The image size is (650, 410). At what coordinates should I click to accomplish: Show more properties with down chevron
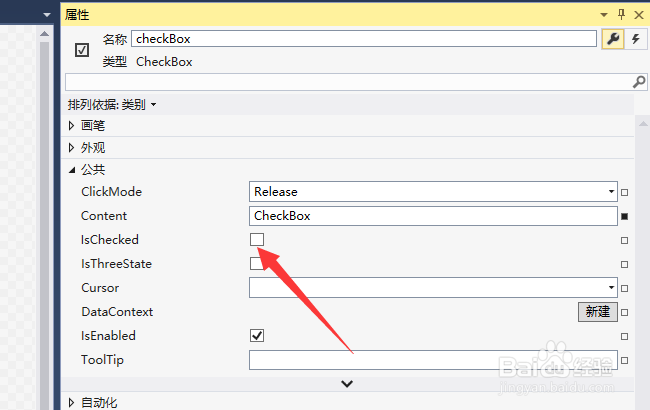pos(347,383)
